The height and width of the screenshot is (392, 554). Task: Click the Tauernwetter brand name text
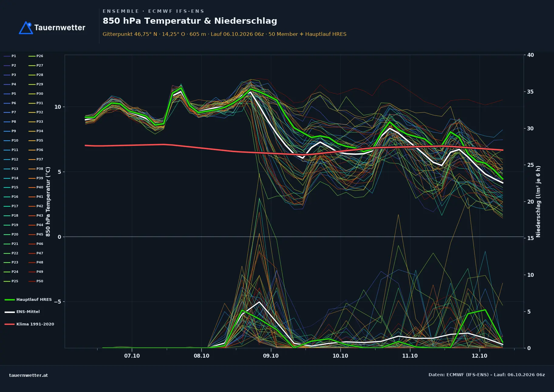[60, 28]
